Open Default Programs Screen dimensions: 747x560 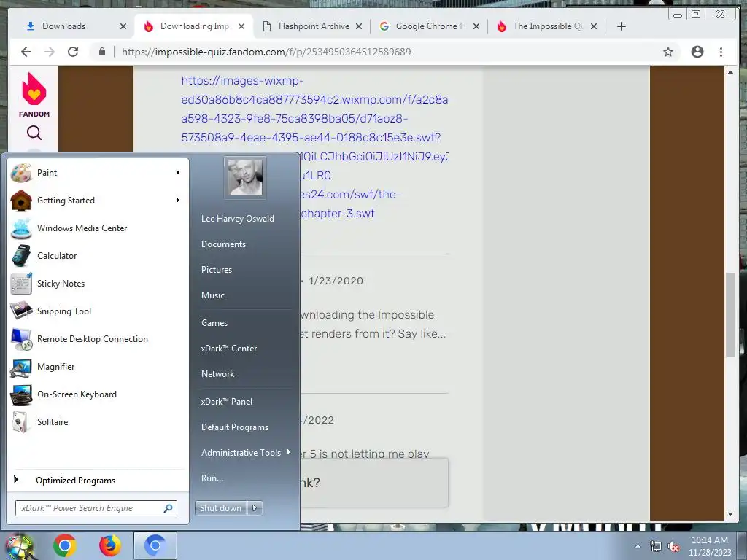point(235,427)
